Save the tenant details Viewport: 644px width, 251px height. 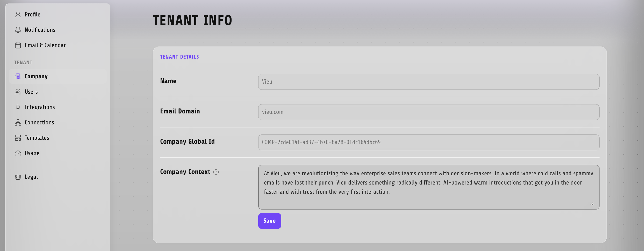tap(269, 221)
